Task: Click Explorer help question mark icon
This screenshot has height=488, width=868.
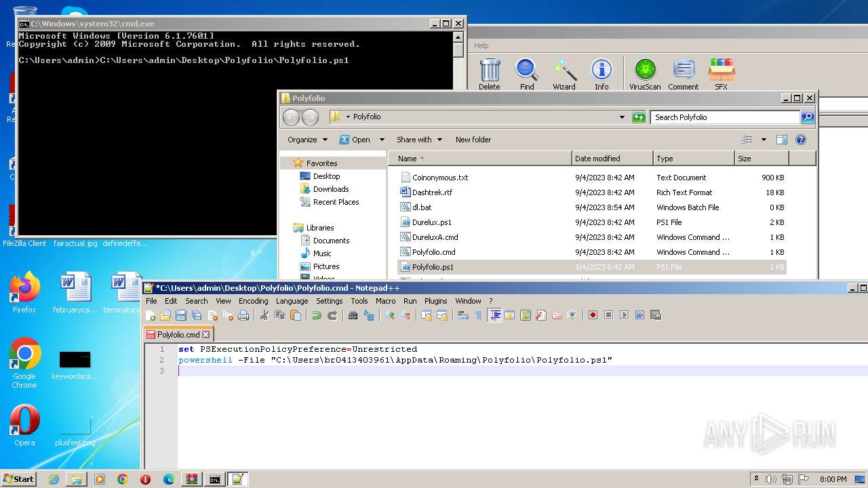Action: pos(801,140)
